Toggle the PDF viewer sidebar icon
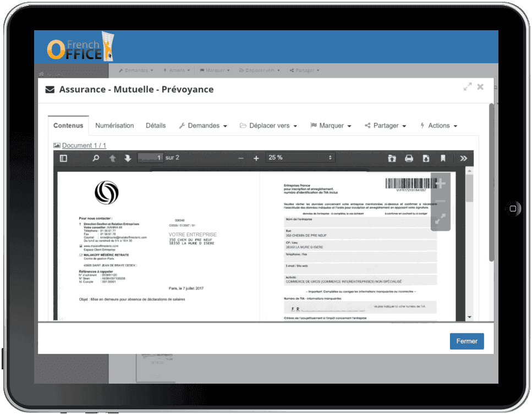Image resolution: width=532 pixels, height=415 pixels. [63, 158]
